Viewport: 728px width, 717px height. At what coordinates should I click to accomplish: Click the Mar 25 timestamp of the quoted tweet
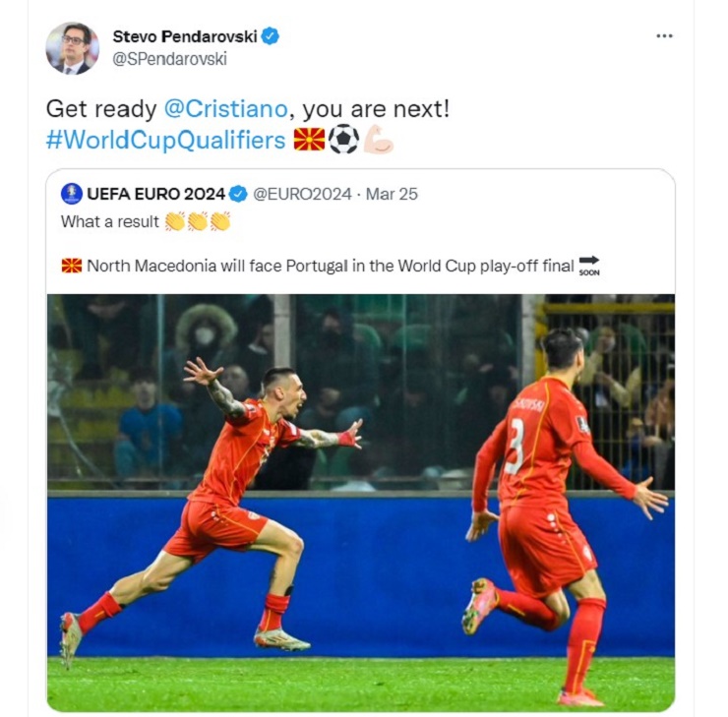392,194
